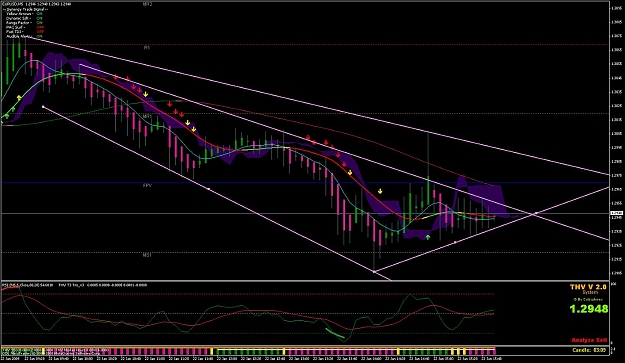Image resolution: width=625 pixels, height=363 pixels.
Task: Click the Yellow Arrows ON status line
Action: click(x=24, y=14)
